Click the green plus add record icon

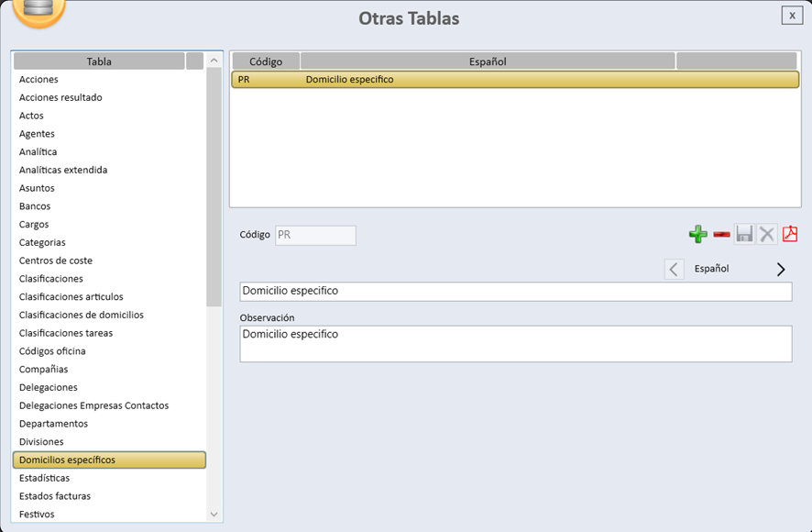tap(698, 235)
